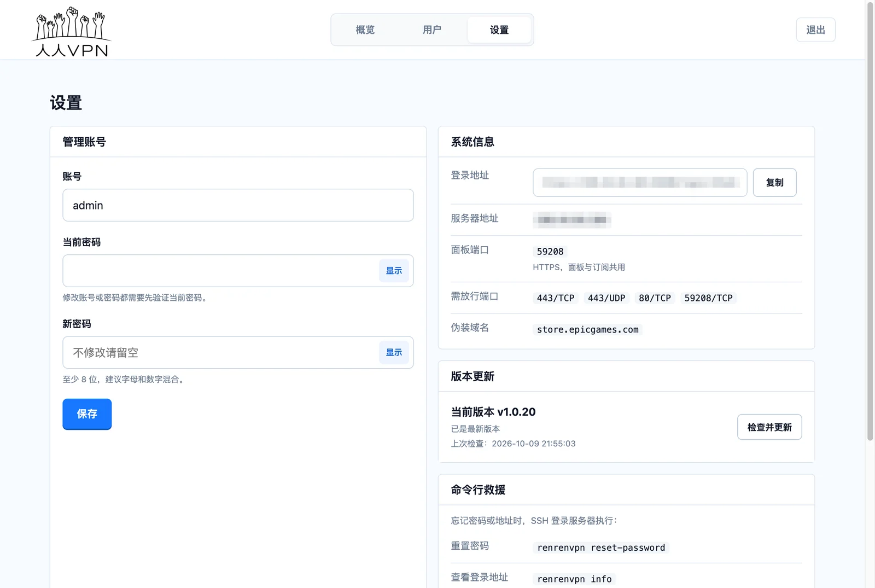This screenshot has height=588, width=875.
Task: Click 检查并更新 to check for updates
Action: click(769, 427)
